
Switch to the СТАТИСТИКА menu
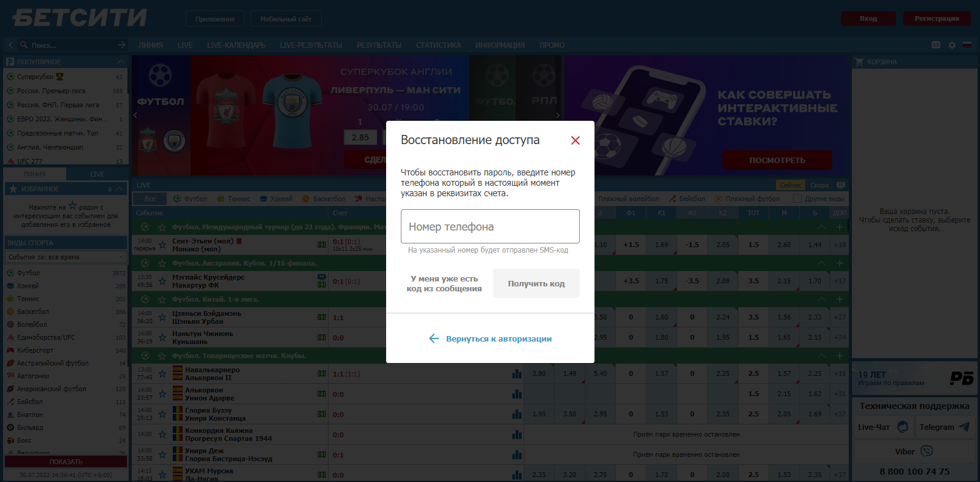[x=438, y=45]
